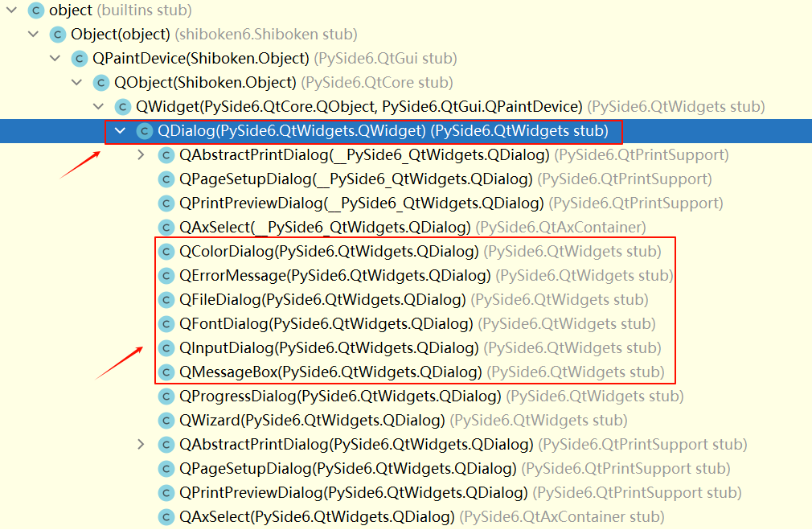Expand QAbstractPrintDialog(__PySide6_QtWidgets.QDialog) node
This screenshot has height=530, width=812.
pyautogui.click(x=141, y=155)
